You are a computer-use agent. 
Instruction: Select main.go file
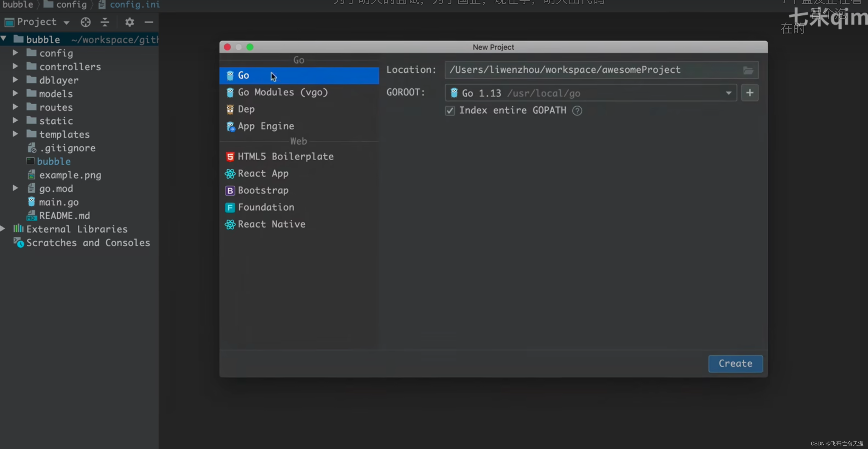pyautogui.click(x=59, y=202)
